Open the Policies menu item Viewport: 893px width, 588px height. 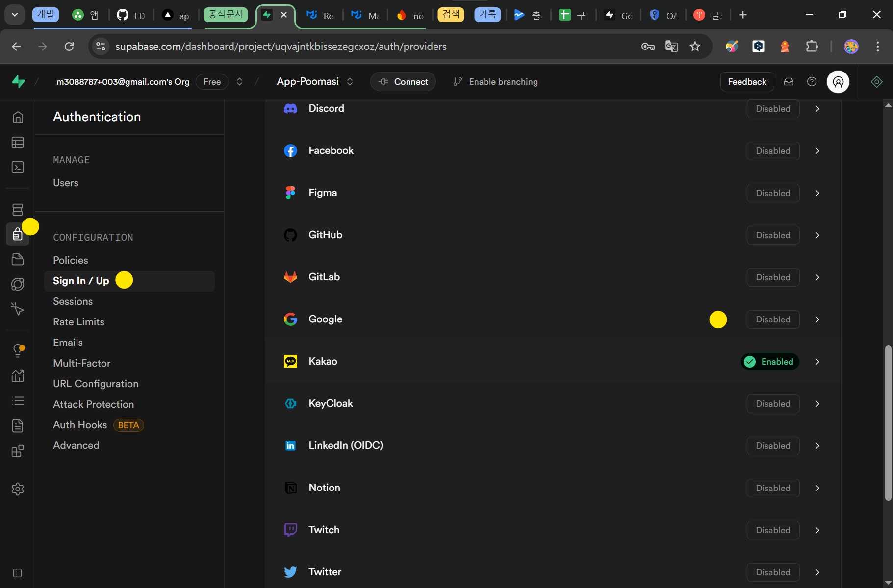71,260
